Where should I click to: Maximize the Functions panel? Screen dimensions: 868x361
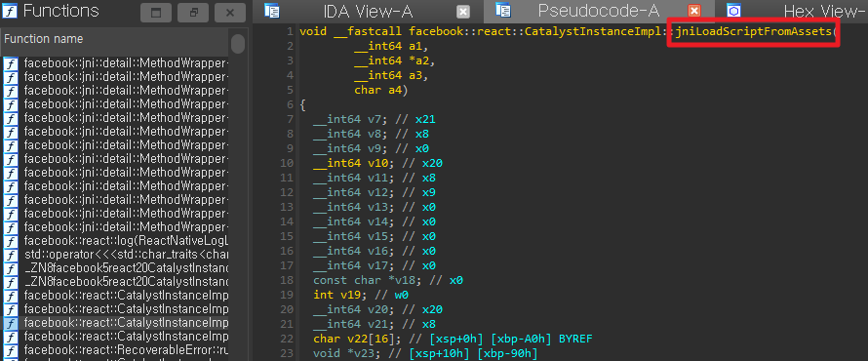click(x=155, y=12)
